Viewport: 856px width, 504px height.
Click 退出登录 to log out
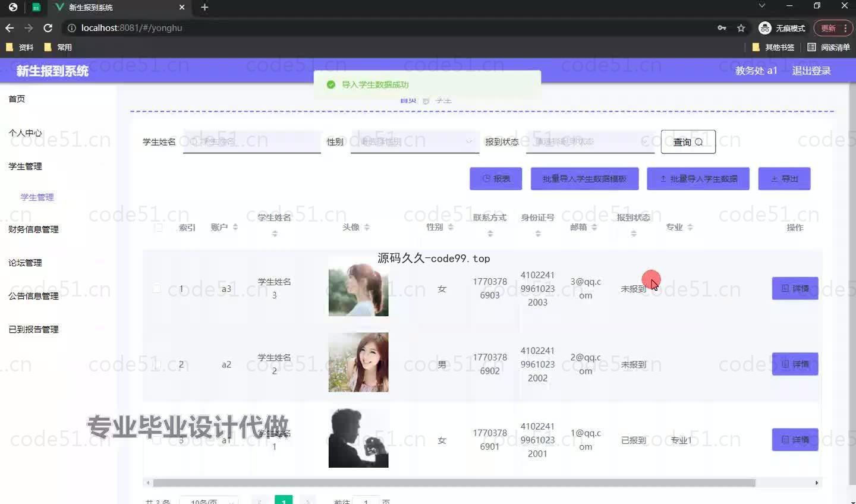point(811,71)
